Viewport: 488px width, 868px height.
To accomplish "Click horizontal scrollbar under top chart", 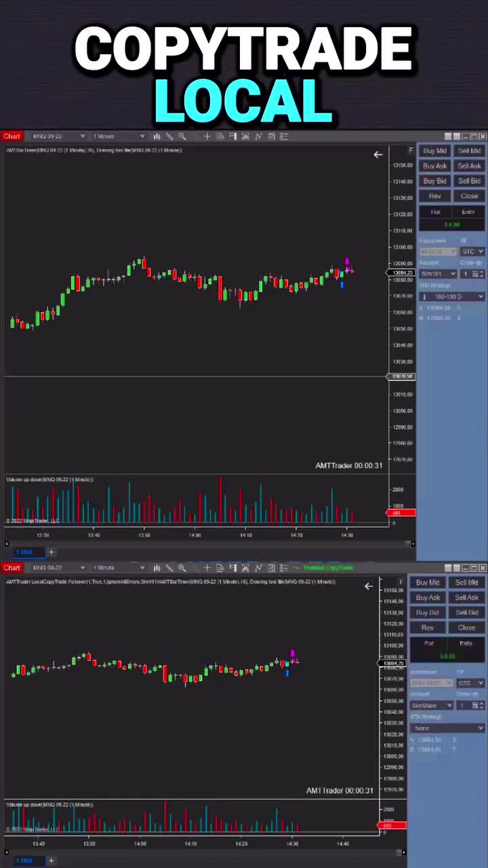I will (x=209, y=544).
